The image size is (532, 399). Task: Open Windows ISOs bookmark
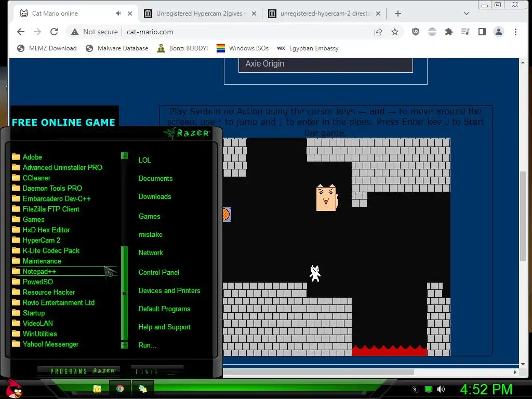(242, 48)
